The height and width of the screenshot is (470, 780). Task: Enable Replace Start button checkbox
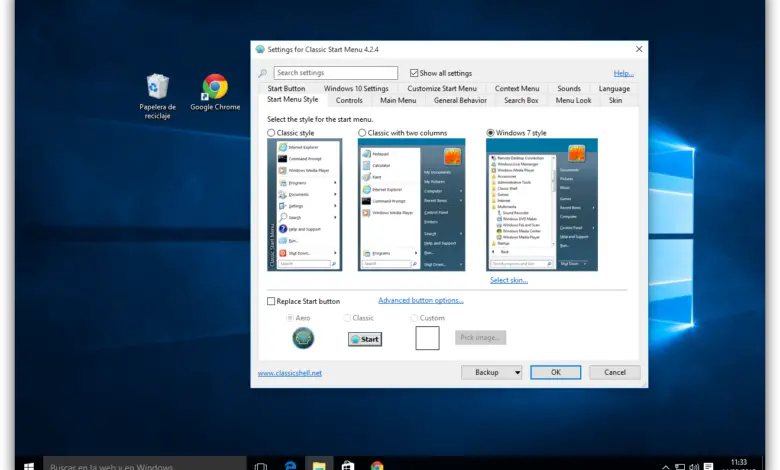[271, 301]
